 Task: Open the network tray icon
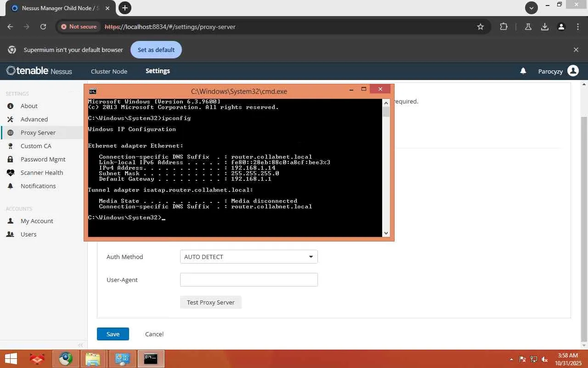click(534, 359)
